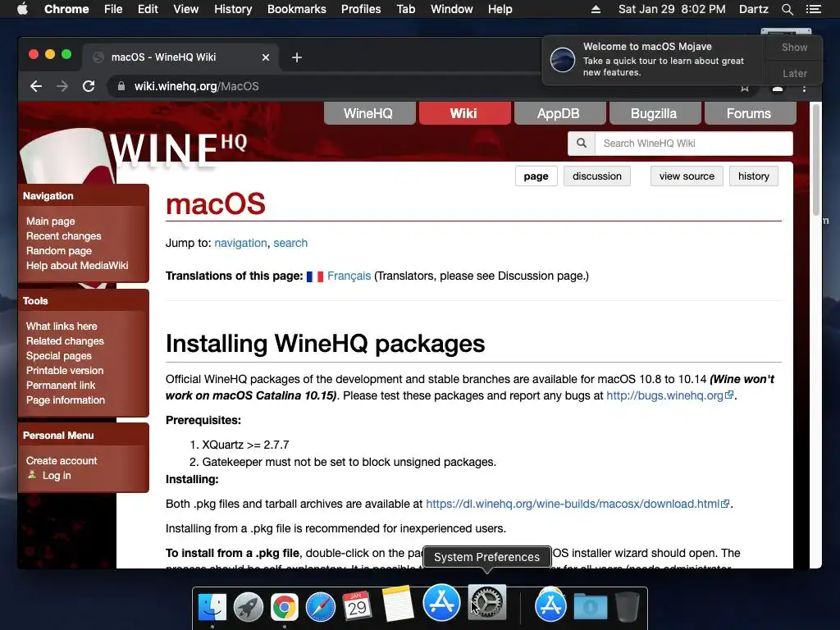Open the bugs.winehq.org link

(x=669, y=395)
